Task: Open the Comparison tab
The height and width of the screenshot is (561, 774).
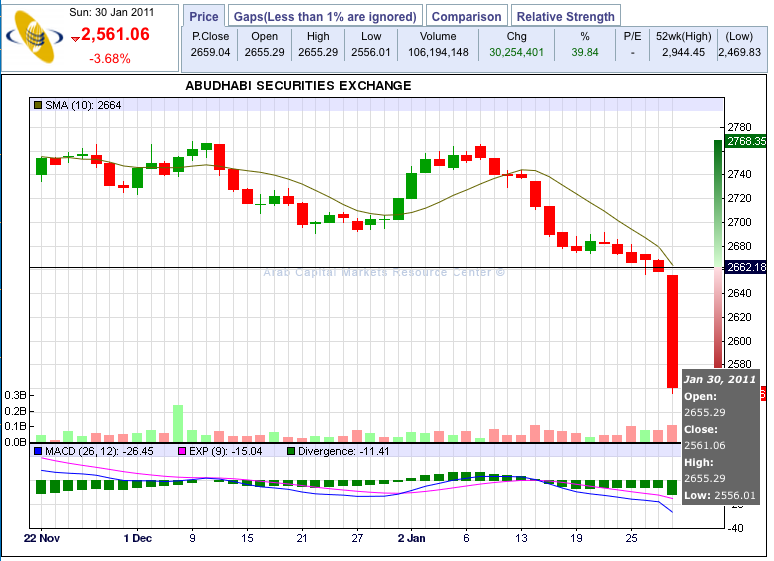Action: [x=466, y=16]
